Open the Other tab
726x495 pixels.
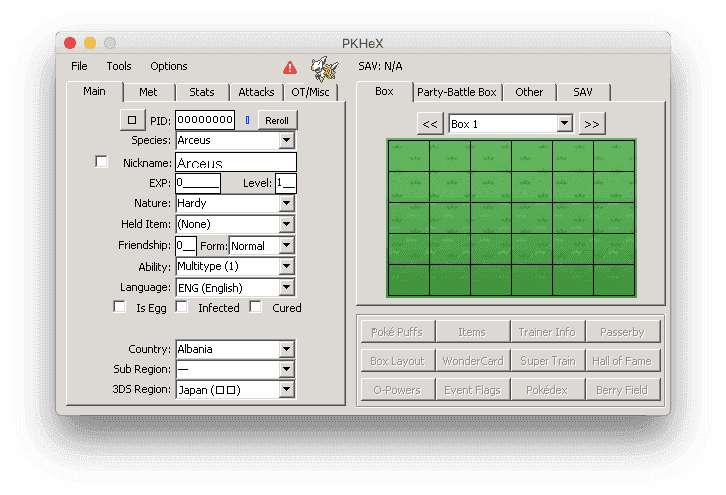click(x=529, y=92)
